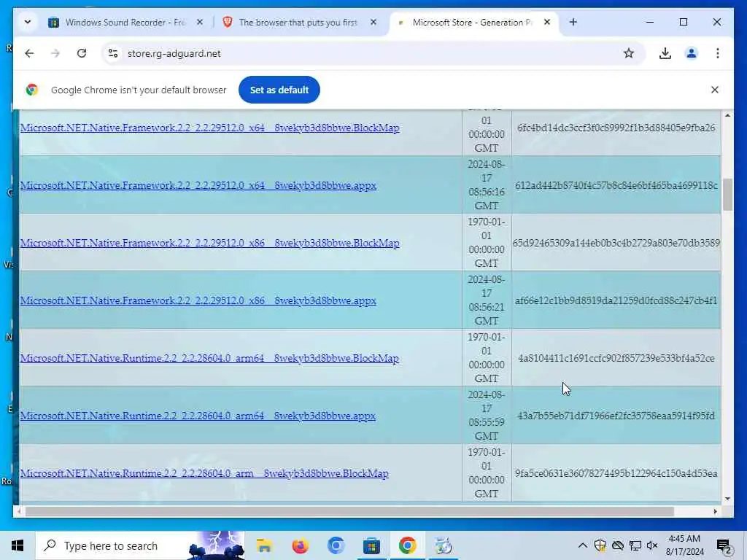
Task: Dismiss the default browser infobar
Action: pyautogui.click(x=715, y=90)
